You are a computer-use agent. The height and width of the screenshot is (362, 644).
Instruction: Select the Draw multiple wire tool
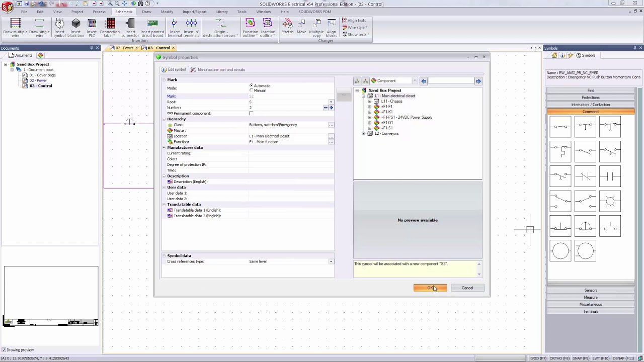pos(15,27)
